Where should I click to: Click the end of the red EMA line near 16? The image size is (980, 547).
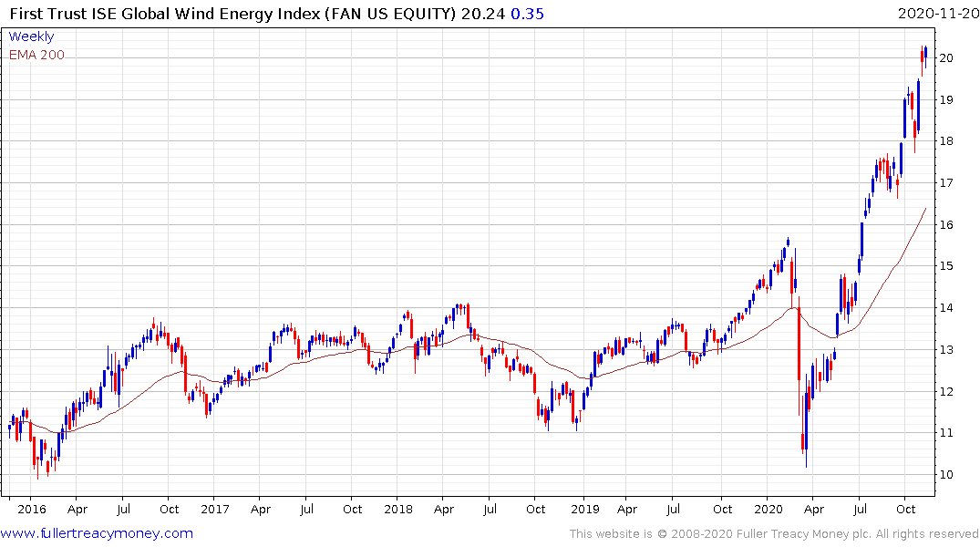click(925, 210)
